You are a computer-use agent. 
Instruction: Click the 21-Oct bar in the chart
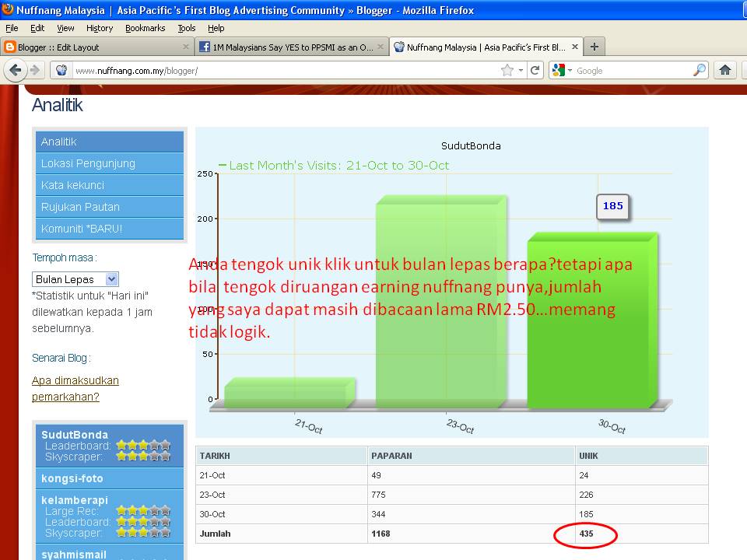289,393
